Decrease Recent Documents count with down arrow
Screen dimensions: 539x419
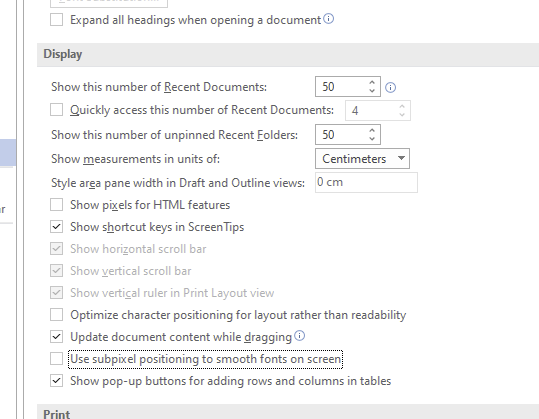click(372, 90)
